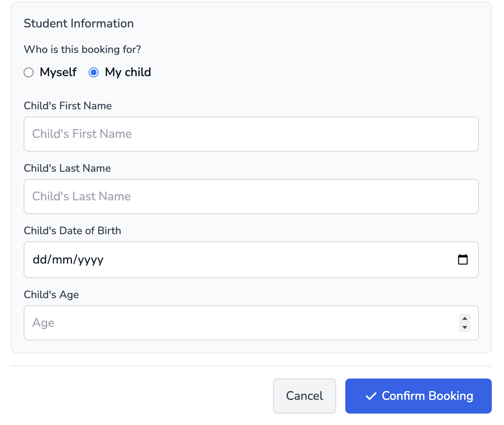This screenshot has height=425, width=504.
Task: Select the "My child" radio button
Action: 94,72
